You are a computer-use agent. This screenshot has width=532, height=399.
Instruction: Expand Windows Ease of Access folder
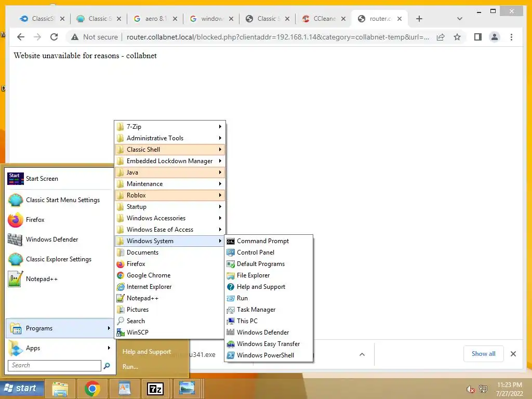pos(170,229)
